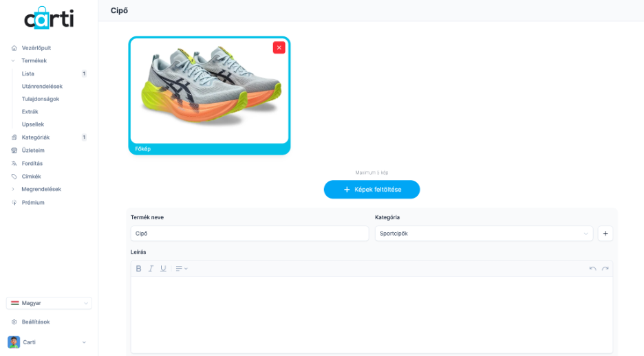This screenshot has height=356, width=644.
Task: Expand the Carti account menu chevron
Action: 84,342
